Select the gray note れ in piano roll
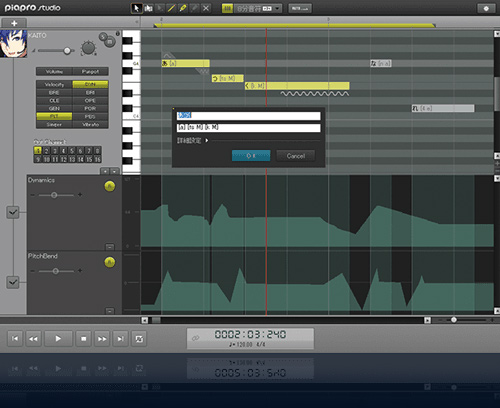 443,108
